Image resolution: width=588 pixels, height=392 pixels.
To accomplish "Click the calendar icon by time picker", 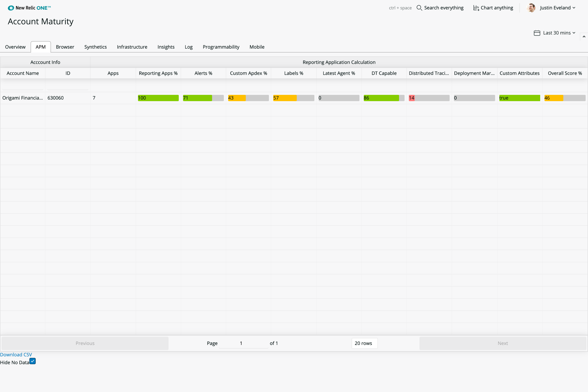I will (x=537, y=33).
